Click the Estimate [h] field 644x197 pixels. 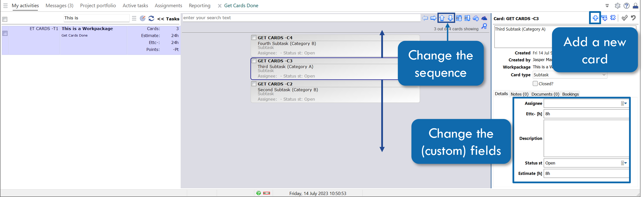click(x=586, y=174)
